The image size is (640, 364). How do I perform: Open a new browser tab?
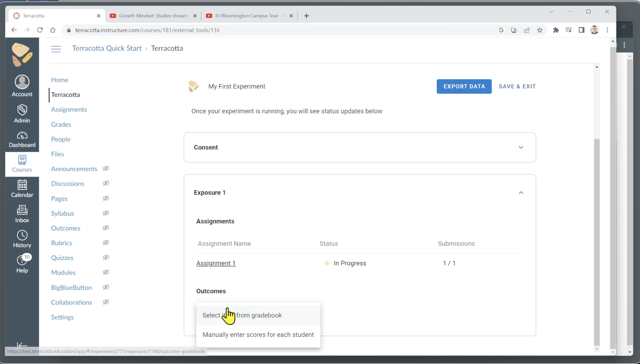(307, 16)
